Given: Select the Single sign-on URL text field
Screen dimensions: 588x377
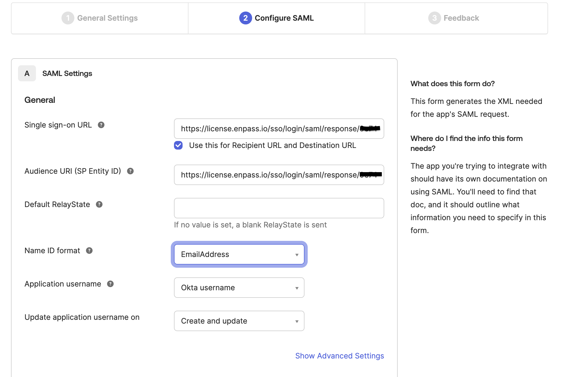Looking at the screenshot, I should (x=279, y=129).
